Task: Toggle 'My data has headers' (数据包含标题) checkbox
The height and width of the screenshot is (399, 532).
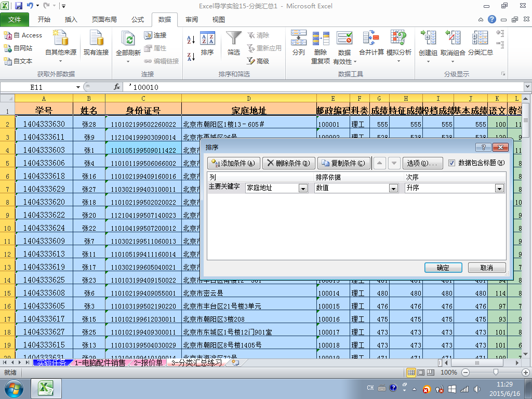Action: pos(451,163)
